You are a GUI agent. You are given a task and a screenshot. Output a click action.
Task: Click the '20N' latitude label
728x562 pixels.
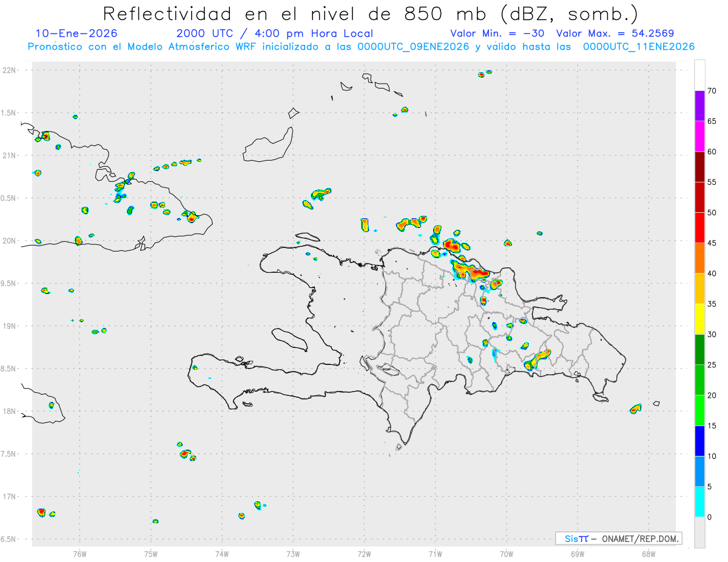(x=10, y=241)
